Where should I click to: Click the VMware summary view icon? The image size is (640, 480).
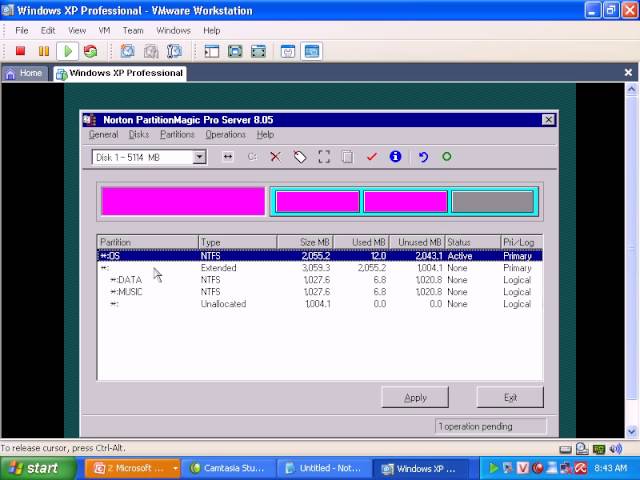[288, 51]
